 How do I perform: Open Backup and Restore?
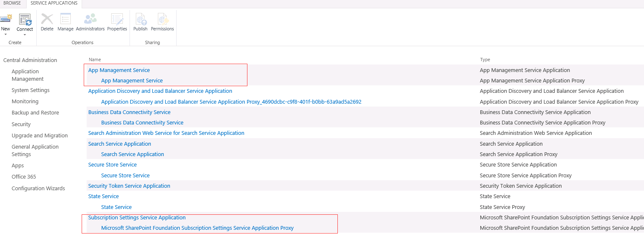(35, 112)
